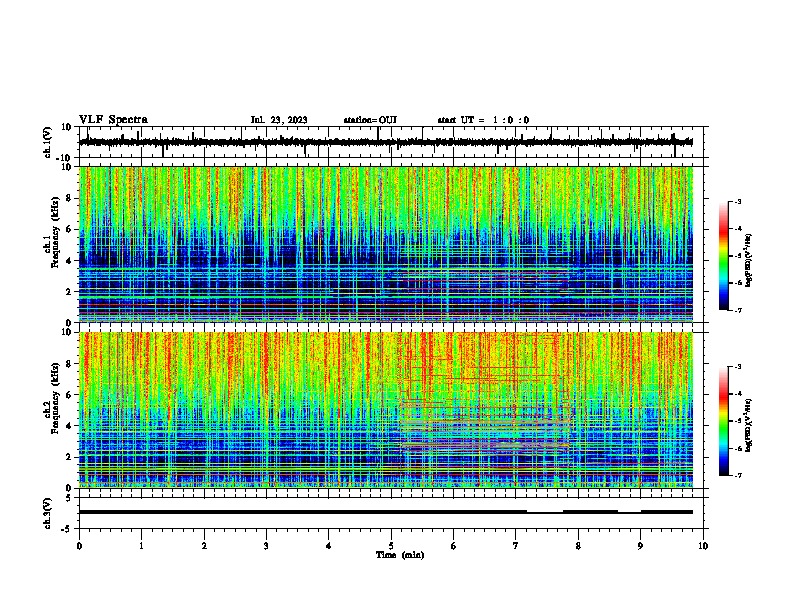Click the ch.2 "Frequency (kHz)" axis label

pos(55,398)
